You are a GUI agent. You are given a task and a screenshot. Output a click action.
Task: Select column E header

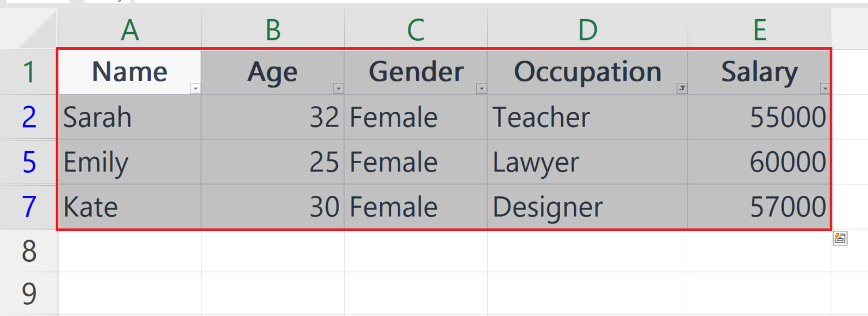(x=759, y=29)
